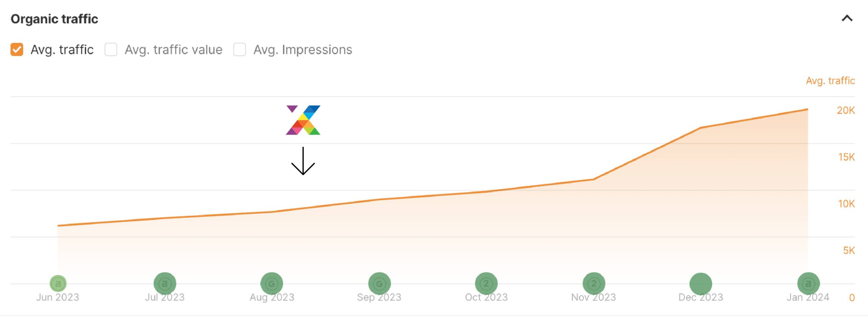Open the Oct 2023 marker showing 2 updates

[x=486, y=283]
